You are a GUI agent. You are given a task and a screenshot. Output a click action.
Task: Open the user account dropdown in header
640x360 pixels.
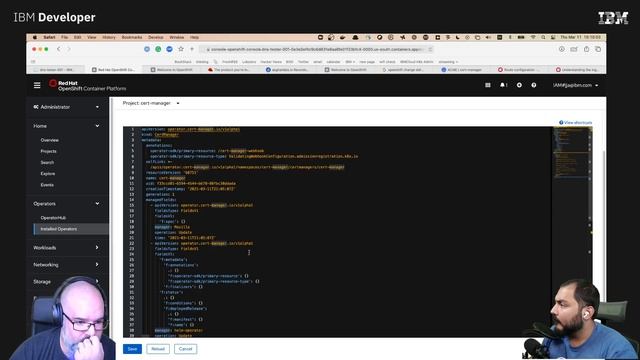(x=576, y=85)
